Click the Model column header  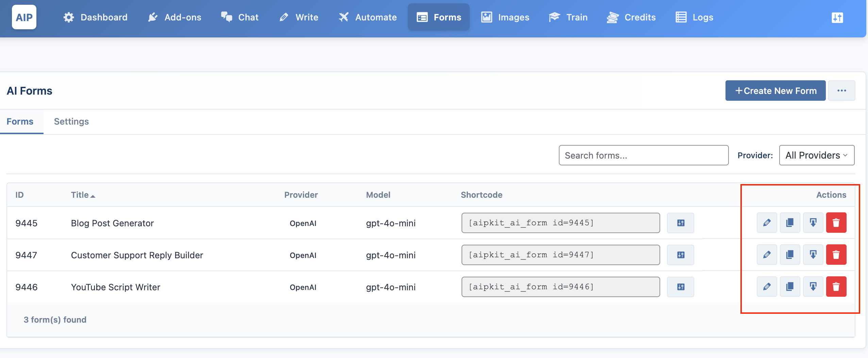[x=378, y=195]
